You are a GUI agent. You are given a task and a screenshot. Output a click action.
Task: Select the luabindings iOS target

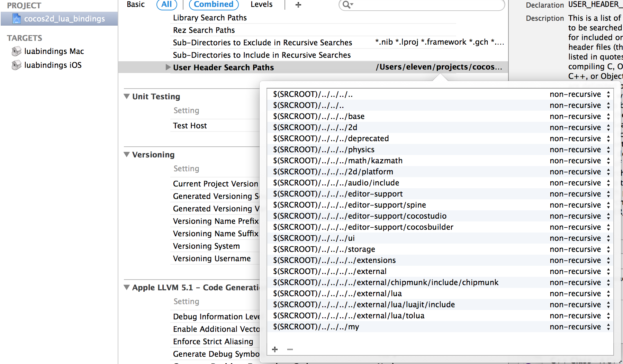[x=53, y=65]
